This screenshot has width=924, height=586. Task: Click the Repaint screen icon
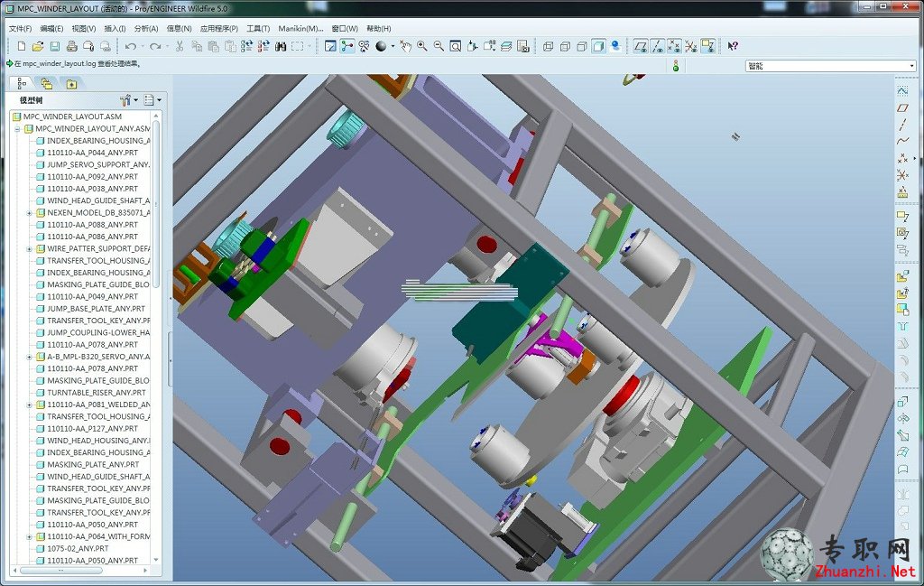pos(330,46)
